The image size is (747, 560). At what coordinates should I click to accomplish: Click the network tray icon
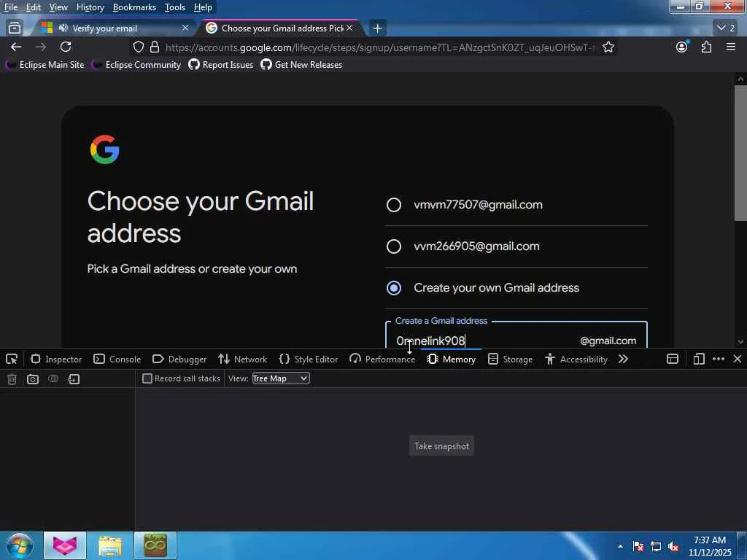click(656, 546)
